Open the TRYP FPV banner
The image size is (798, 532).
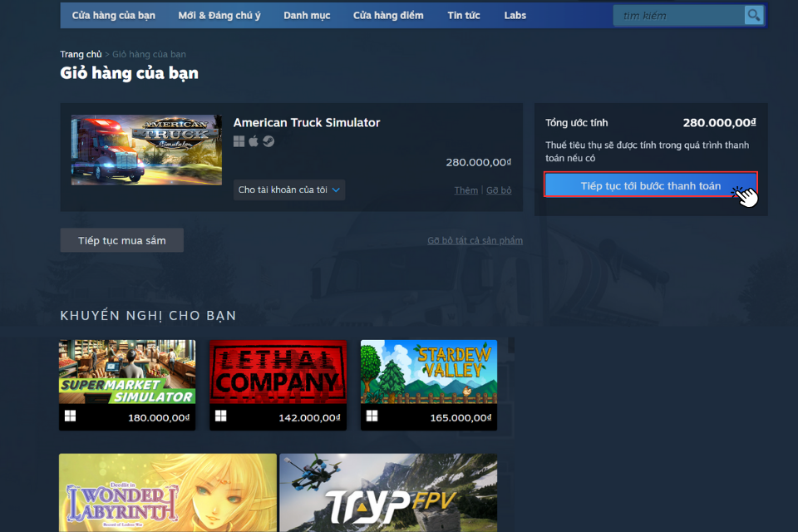coord(388,493)
